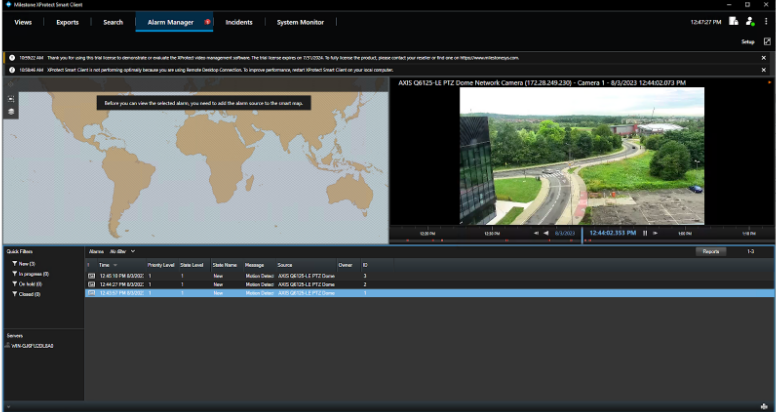Click the 8/3/2023 timeline date

565,233
